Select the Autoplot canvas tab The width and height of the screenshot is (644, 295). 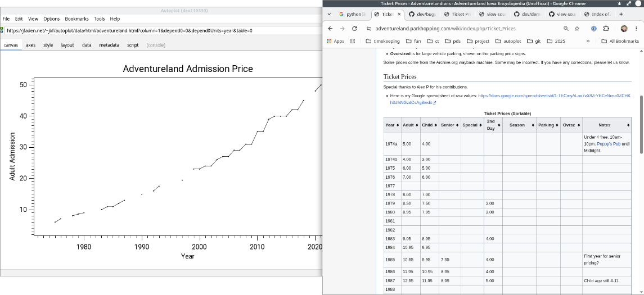click(11, 45)
